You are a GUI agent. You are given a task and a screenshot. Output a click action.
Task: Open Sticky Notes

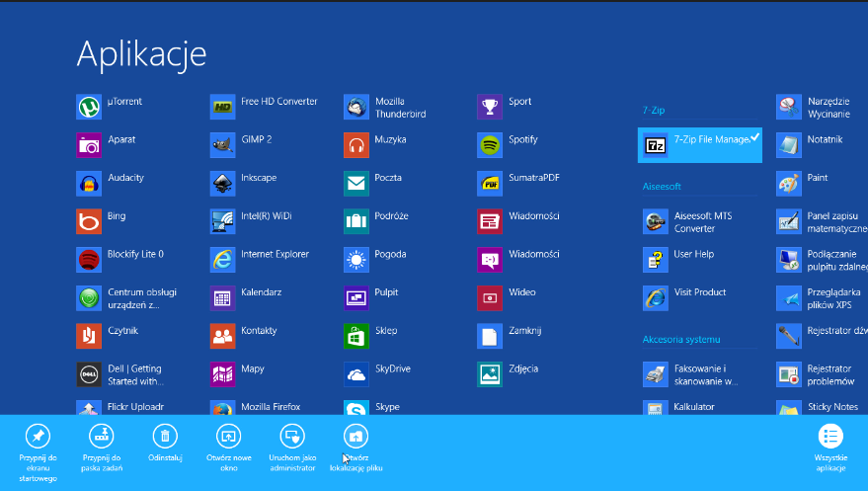click(x=789, y=407)
